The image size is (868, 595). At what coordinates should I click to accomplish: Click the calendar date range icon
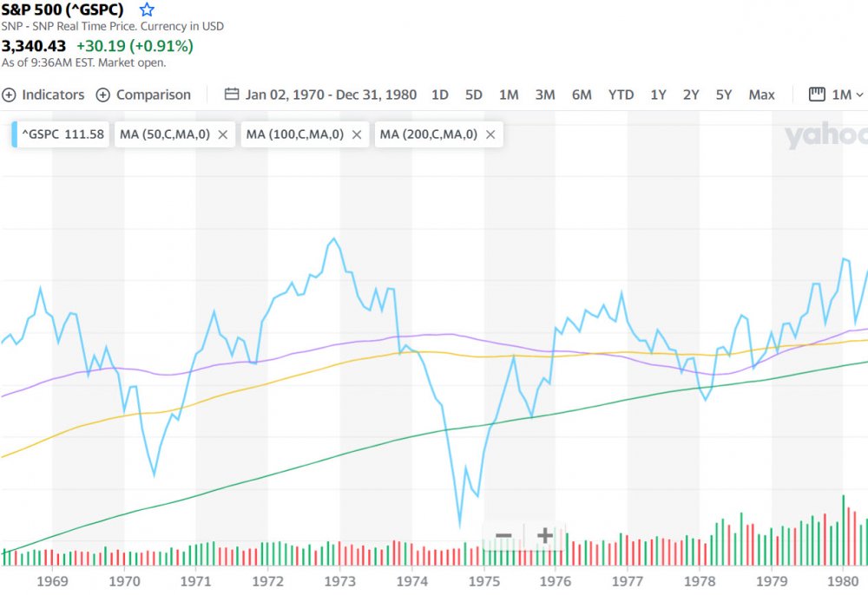coord(232,95)
